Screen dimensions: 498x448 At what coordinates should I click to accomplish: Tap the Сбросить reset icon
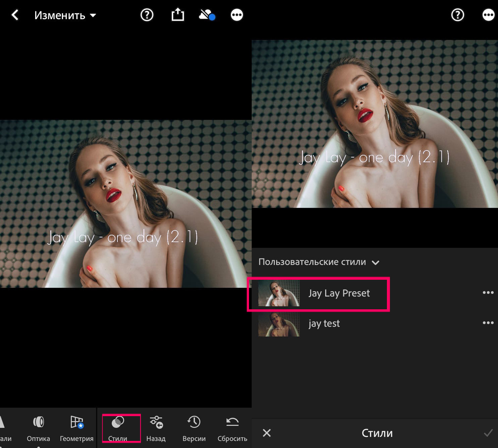[x=232, y=428]
